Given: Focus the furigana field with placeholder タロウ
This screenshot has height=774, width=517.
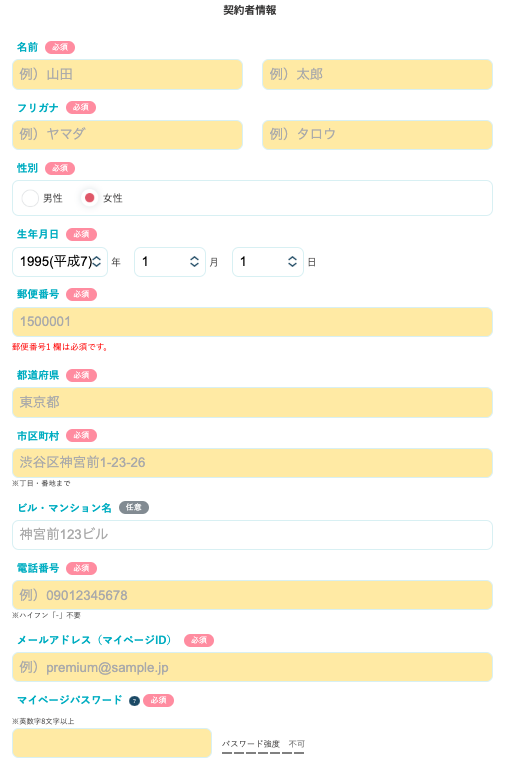Looking at the screenshot, I should click(377, 135).
